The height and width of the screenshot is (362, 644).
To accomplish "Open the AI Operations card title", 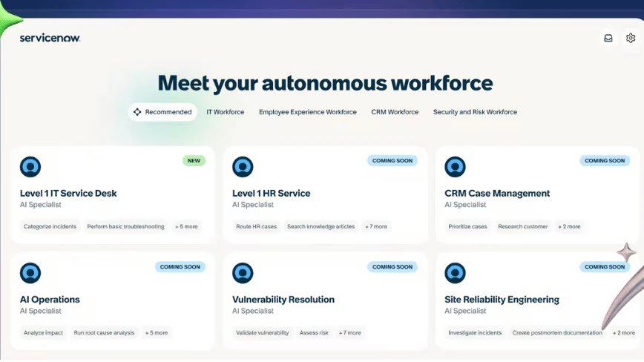I will click(x=50, y=300).
